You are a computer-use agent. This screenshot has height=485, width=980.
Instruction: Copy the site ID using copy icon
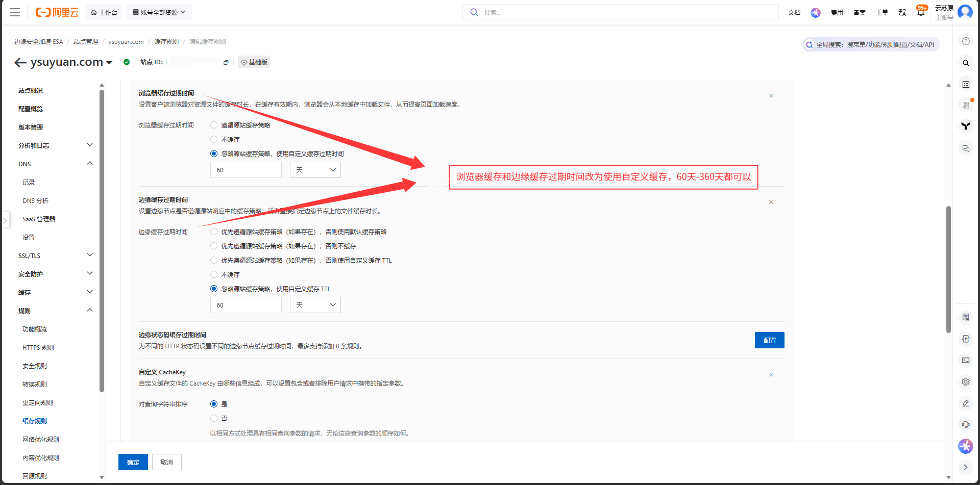(226, 62)
